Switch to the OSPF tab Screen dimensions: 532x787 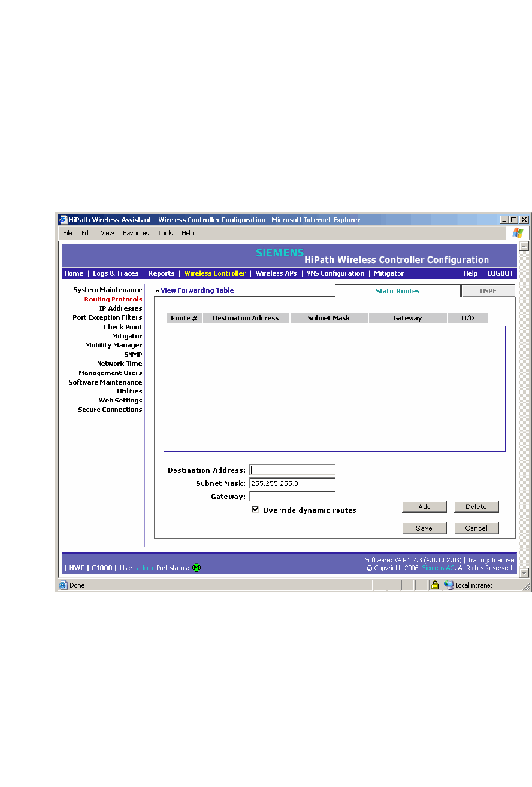tap(488, 291)
